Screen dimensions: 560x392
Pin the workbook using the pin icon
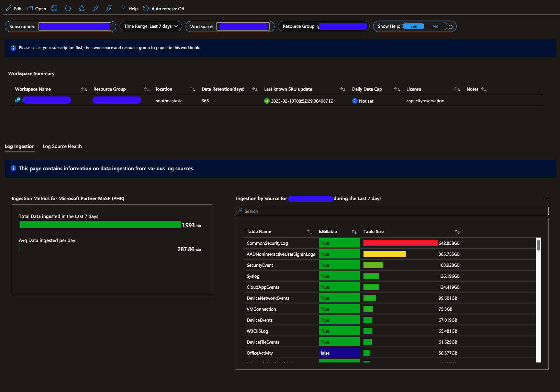pyautogui.click(x=96, y=9)
